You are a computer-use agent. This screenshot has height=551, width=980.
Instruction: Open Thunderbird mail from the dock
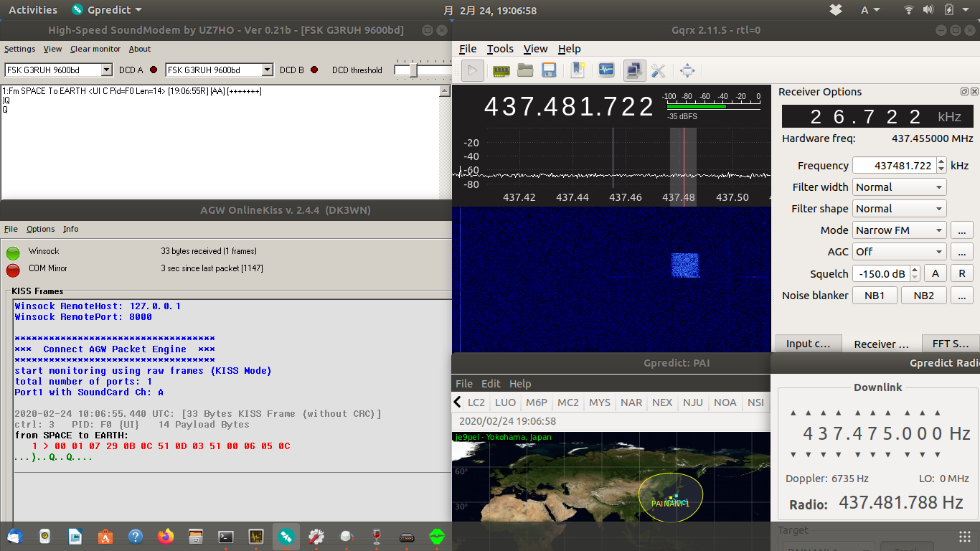point(15,536)
